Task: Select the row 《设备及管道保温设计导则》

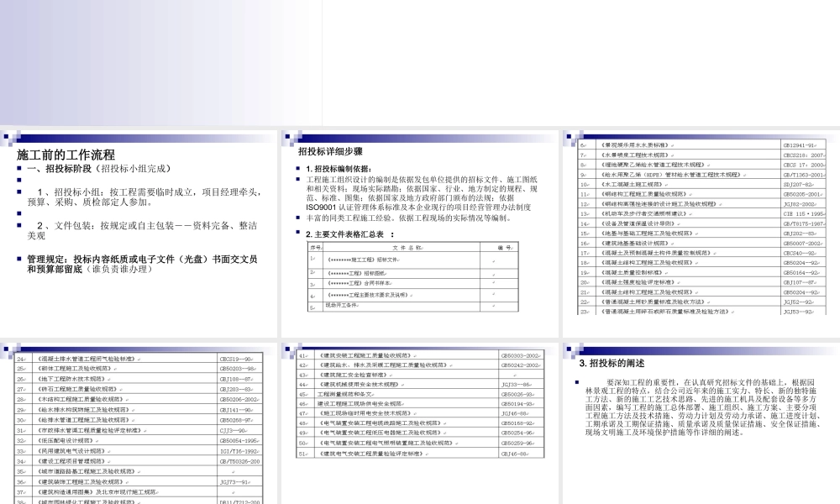Action: tap(701, 224)
